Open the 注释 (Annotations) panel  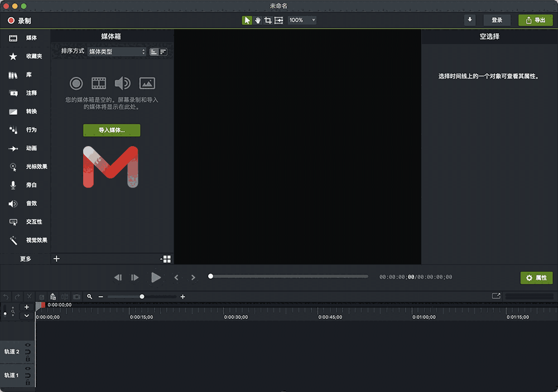coord(25,93)
